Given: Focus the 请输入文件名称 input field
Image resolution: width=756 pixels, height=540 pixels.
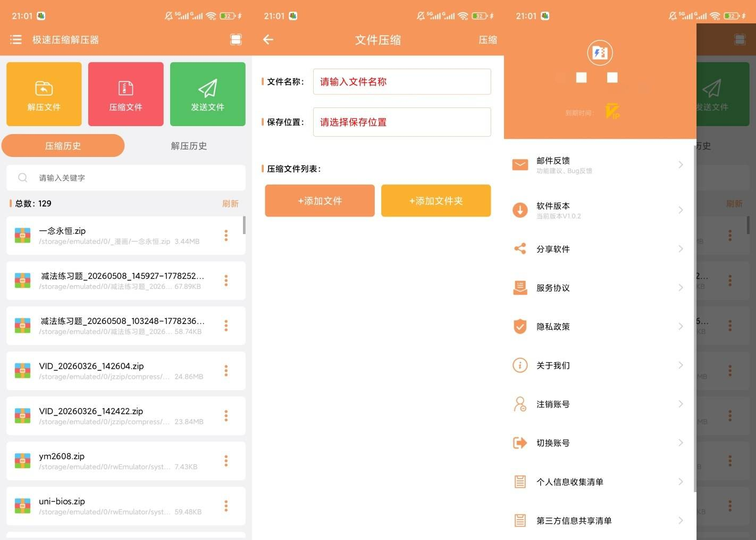Looking at the screenshot, I should tap(402, 82).
